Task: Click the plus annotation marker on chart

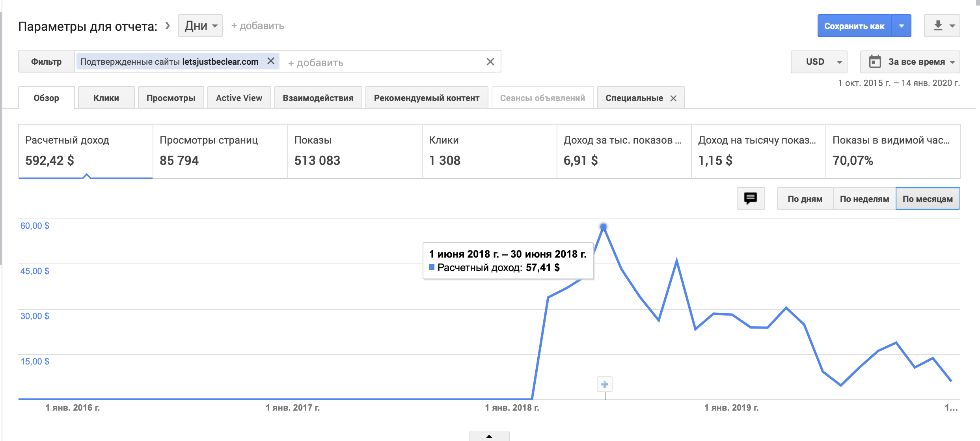Action: (605, 384)
